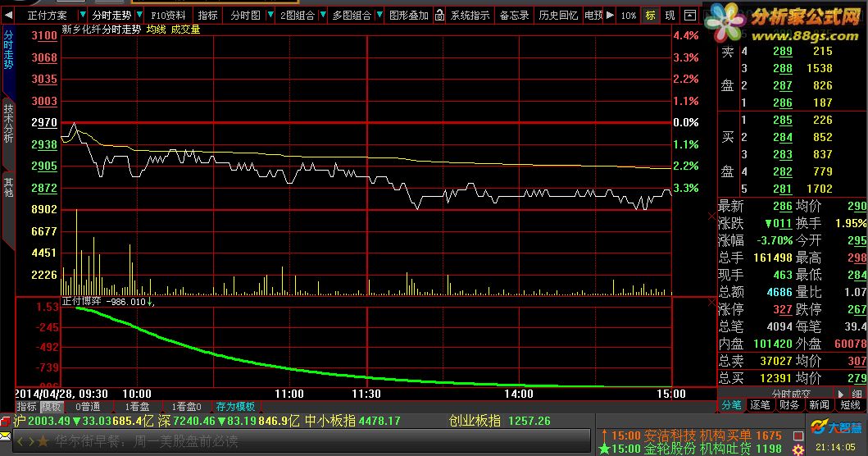868x456 pixels.
Task: Click the red icon left of 沪 index
Action: tap(6, 421)
